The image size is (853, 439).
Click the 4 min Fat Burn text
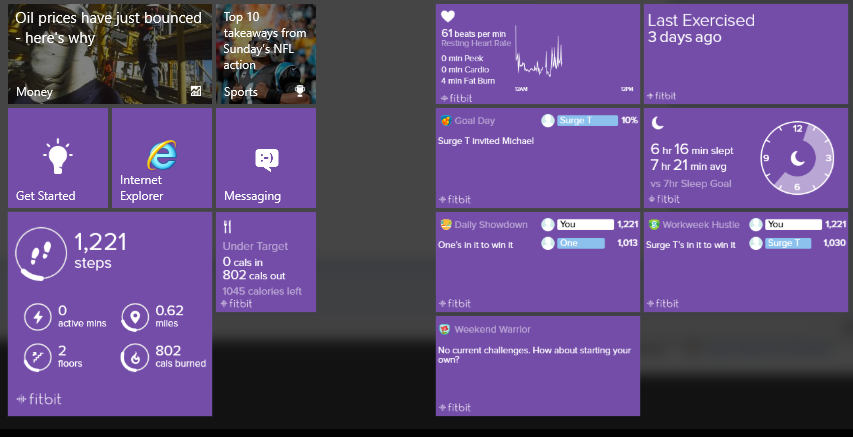coord(468,81)
